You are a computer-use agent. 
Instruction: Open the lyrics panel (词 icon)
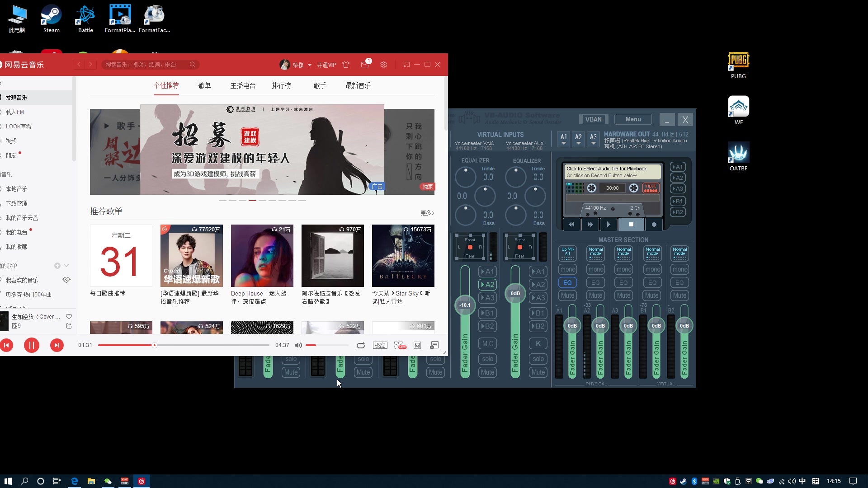tap(417, 345)
